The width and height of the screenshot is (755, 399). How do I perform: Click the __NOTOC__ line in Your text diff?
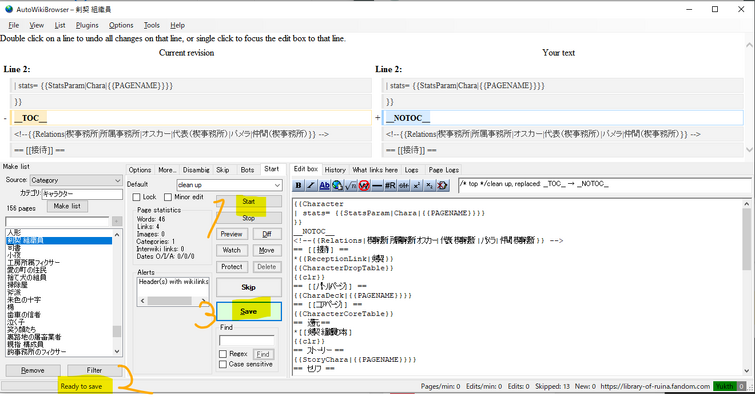[563, 118]
